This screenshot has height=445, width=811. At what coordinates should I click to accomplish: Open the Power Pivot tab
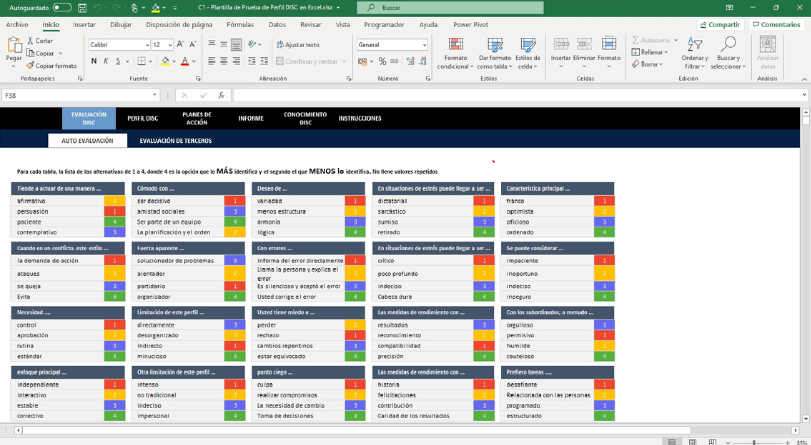471,24
